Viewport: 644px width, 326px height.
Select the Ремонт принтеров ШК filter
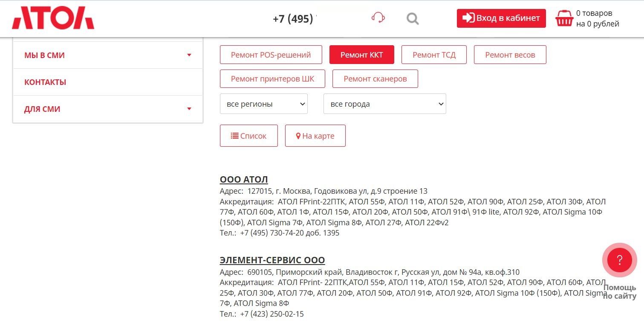[x=272, y=79]
